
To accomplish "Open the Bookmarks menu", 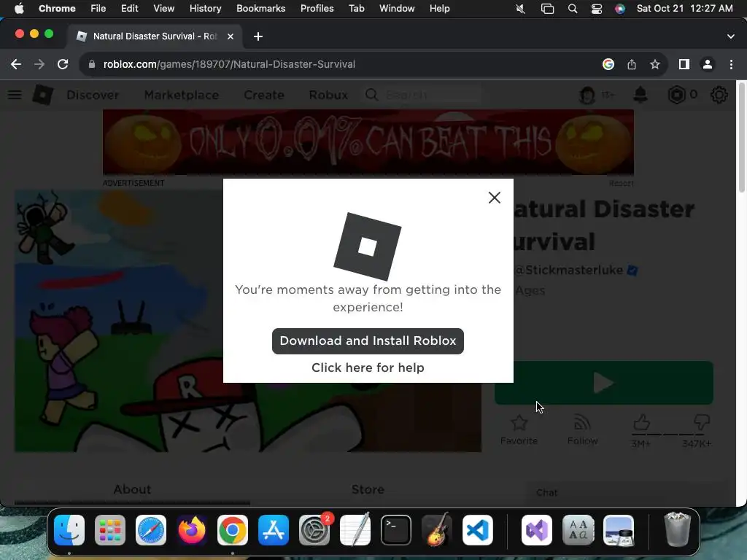I will pyautogui.click(x=260, y=9).
